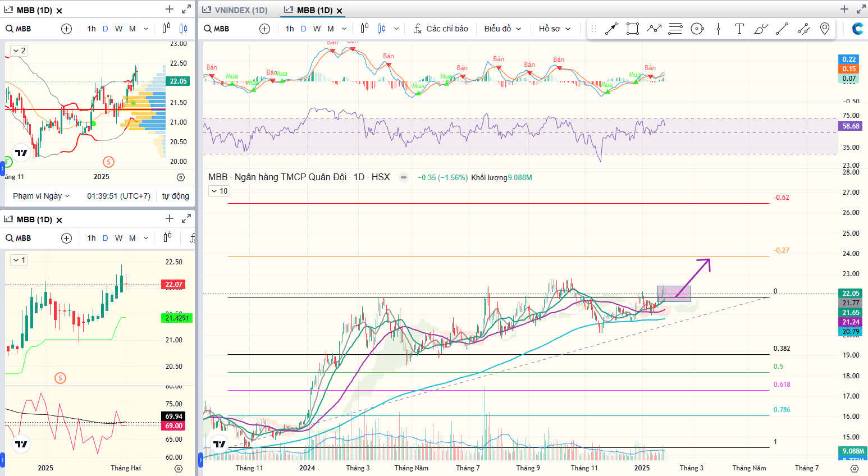
Task: Add tab in top-left MBB panel
Action: click(170, 9)
